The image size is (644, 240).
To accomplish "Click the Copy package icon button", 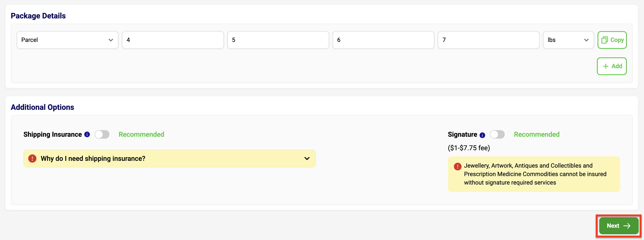I will 612,40.
